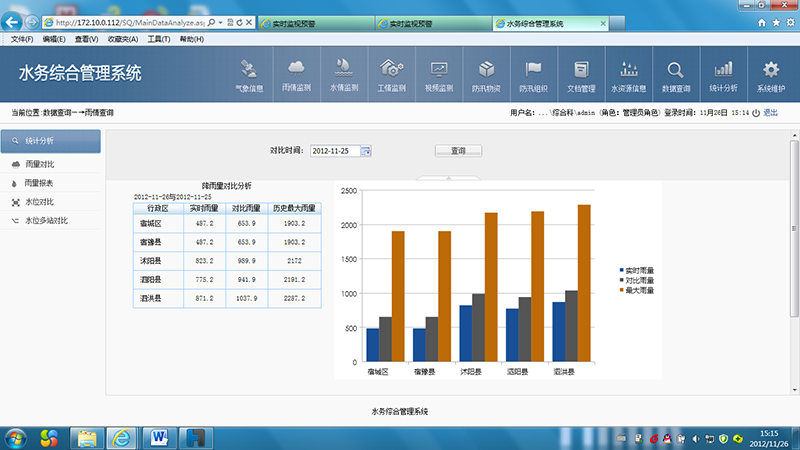Click the 退出 logout link

pyautogui.click(x=770, y=113)
